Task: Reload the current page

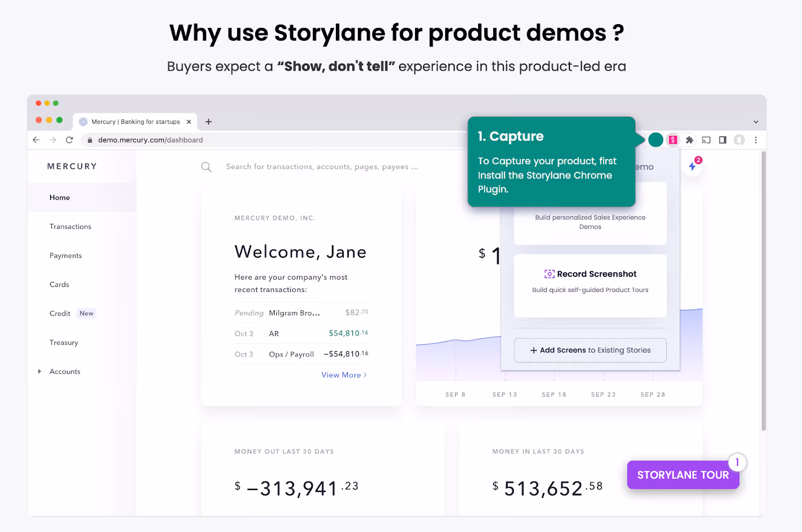Action: 69,140
